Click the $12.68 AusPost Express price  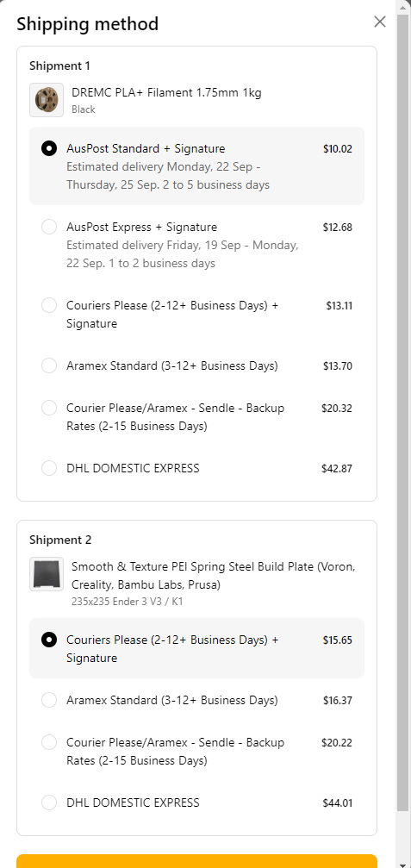[x=338, y=227]
